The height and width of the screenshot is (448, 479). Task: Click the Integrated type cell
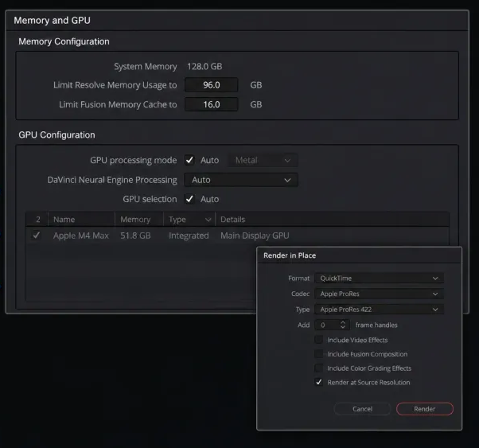point(189,236)
